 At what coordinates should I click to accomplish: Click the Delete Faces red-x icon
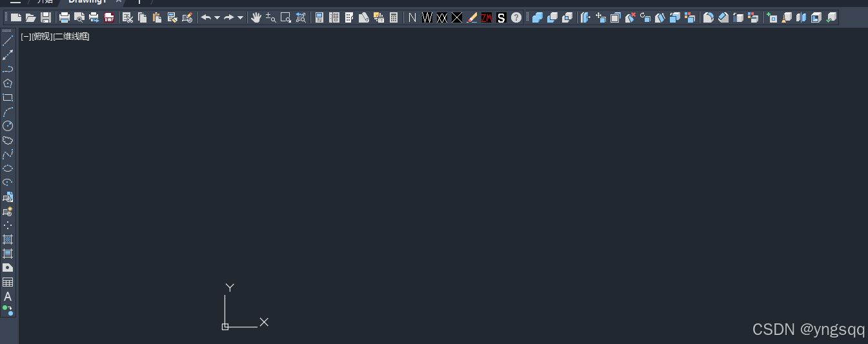coord(631,17)
